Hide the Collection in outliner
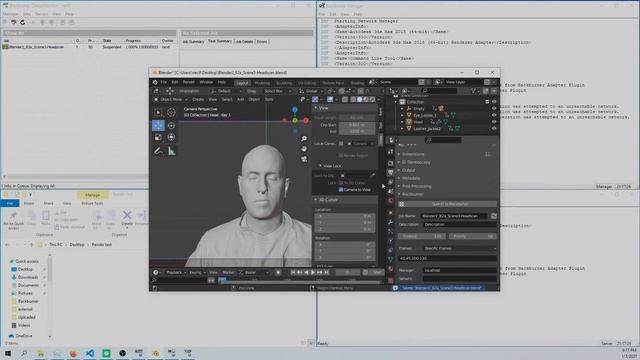Screen dimensions: 640x360 pos(494,102)
